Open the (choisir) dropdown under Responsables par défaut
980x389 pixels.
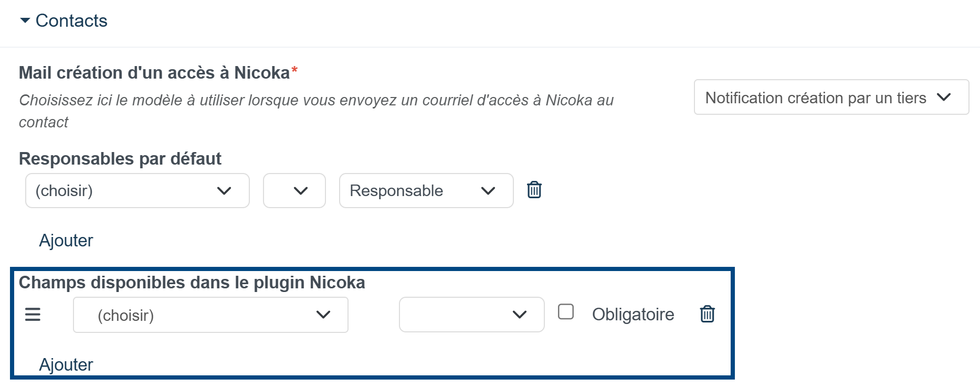coord(138,191)
